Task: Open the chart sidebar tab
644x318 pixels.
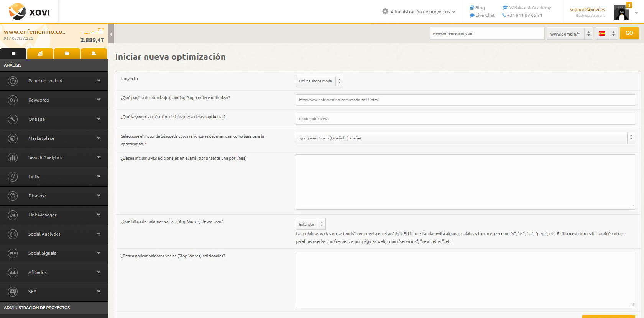Action: (40, 54)
